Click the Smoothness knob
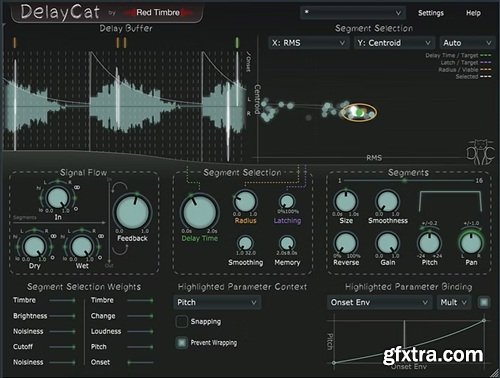 [387, 201]
